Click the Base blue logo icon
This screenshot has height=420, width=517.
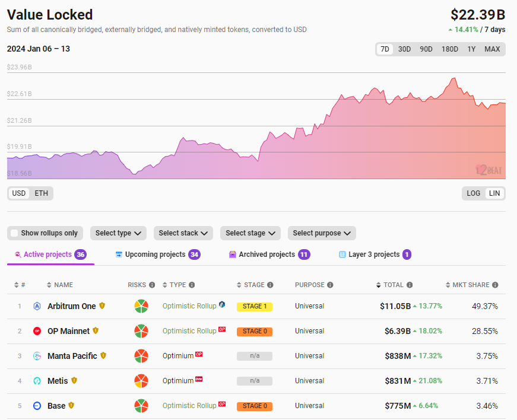(x=37, y=406)
